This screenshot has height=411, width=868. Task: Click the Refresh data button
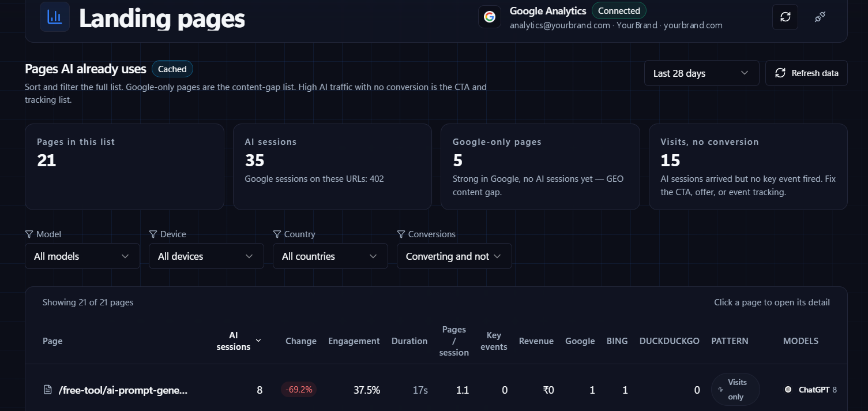(x=806, y=73)
